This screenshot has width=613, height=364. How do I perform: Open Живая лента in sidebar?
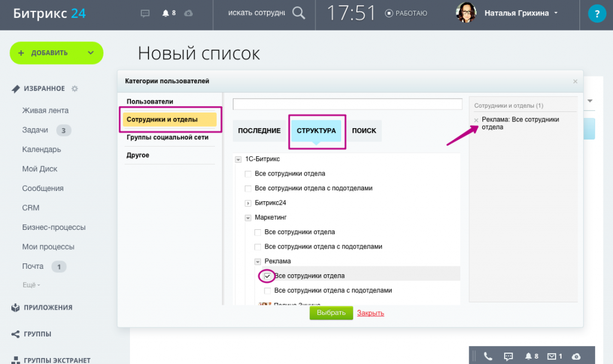[45, 111]
